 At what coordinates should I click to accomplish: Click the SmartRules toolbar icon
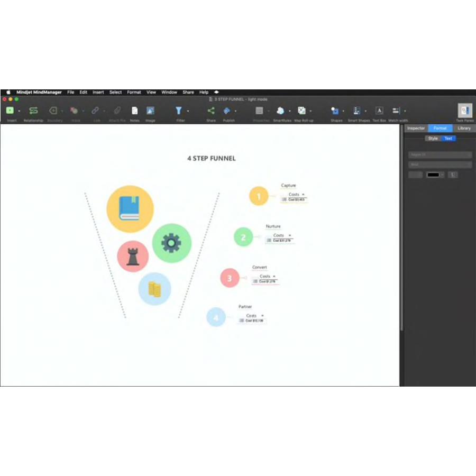[x=281, y=111]
